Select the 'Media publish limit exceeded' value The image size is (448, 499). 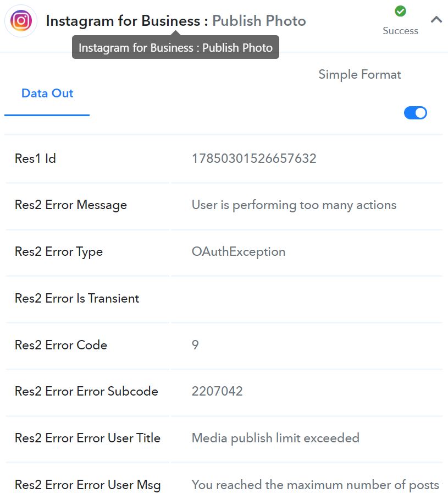pos(275,438)
